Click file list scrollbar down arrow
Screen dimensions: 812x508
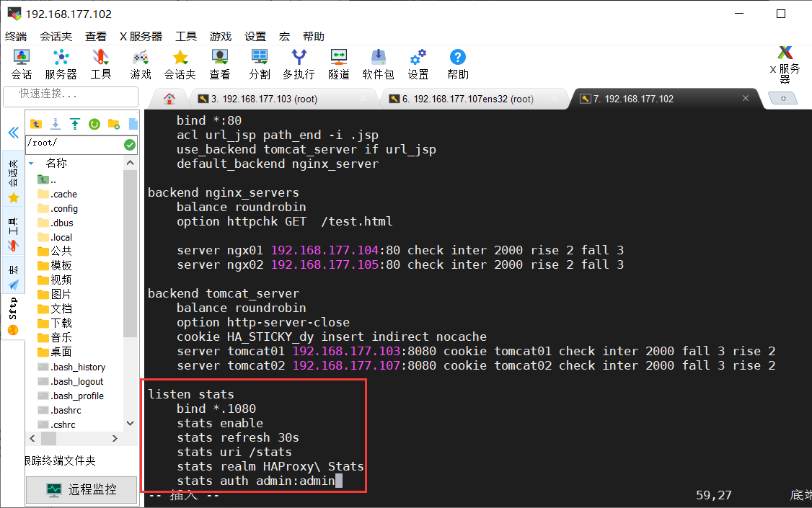point(130,423)
